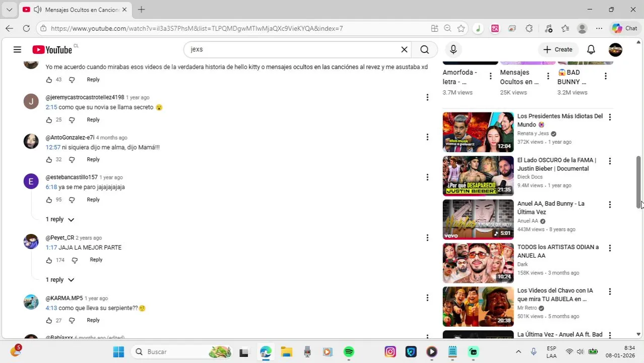Dislike the @KARMA.MP5 comment

(x=72, y=321)
